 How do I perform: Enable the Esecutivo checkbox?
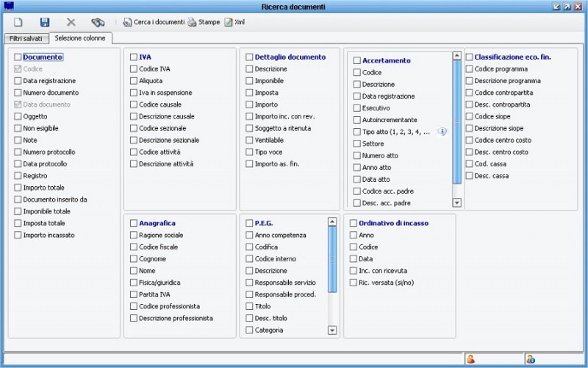(x=357, y=108)
